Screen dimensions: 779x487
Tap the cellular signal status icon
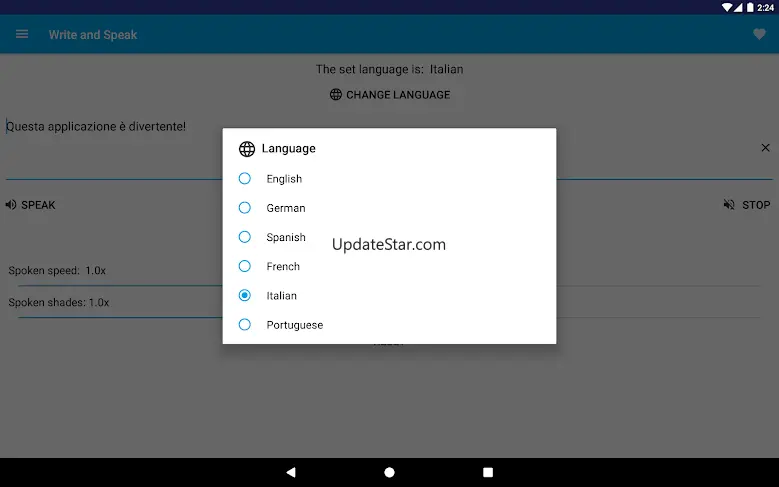pos(738,7)
